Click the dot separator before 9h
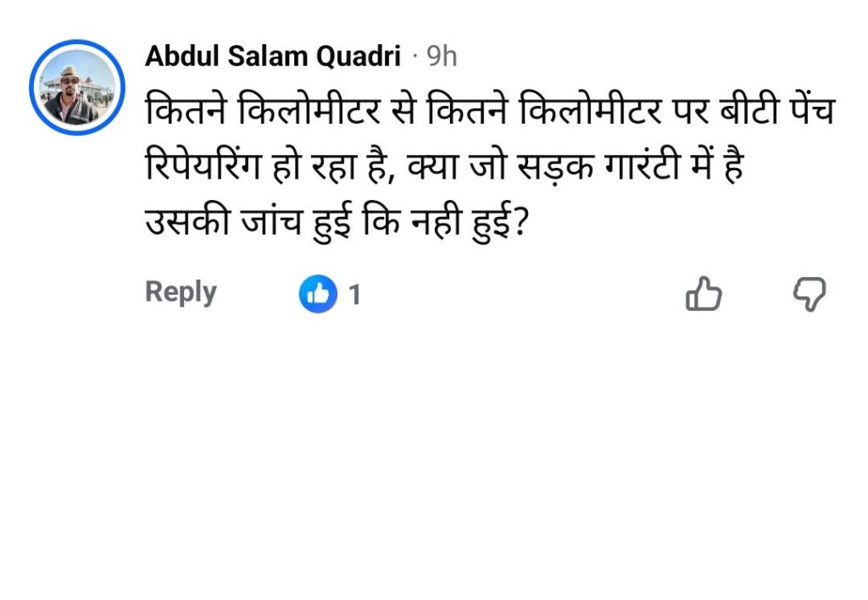868x600 pixels. (x=415, y=57)
